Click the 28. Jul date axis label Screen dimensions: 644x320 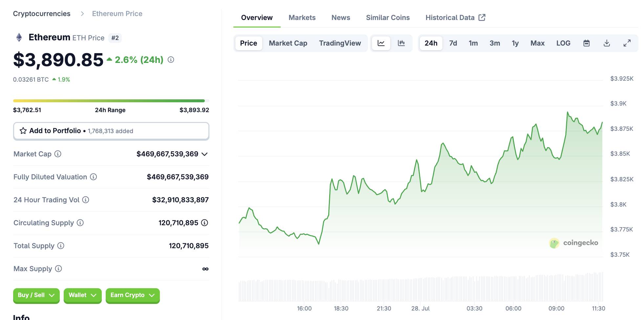coord(420,308)
